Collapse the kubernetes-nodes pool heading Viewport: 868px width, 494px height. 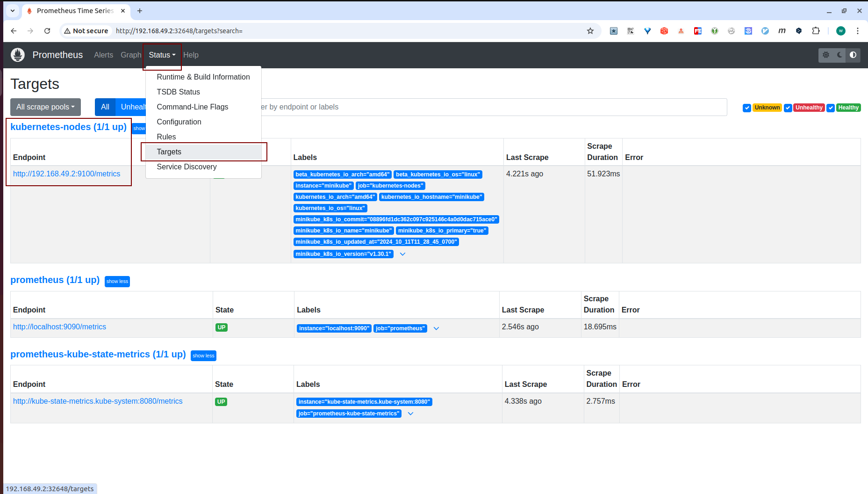tap(68, 127)
